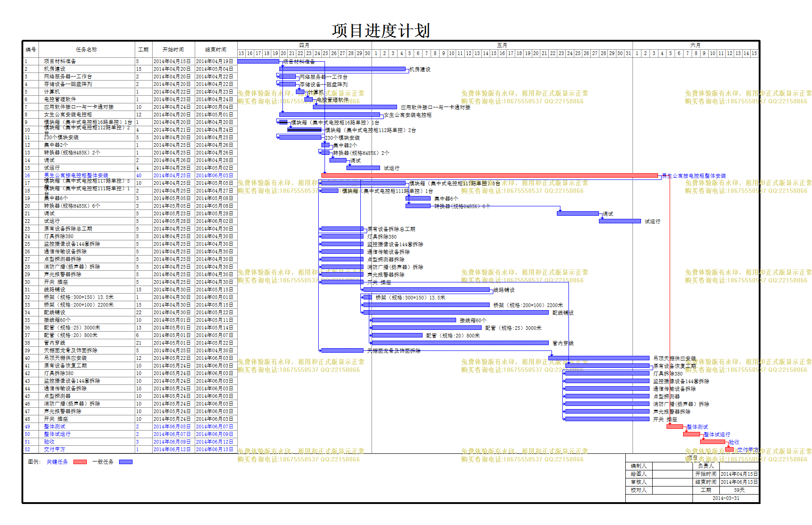The image size is (812, 525).
Task: Click the Gantt bar for 配线铺设
Action: pos(456,312)
